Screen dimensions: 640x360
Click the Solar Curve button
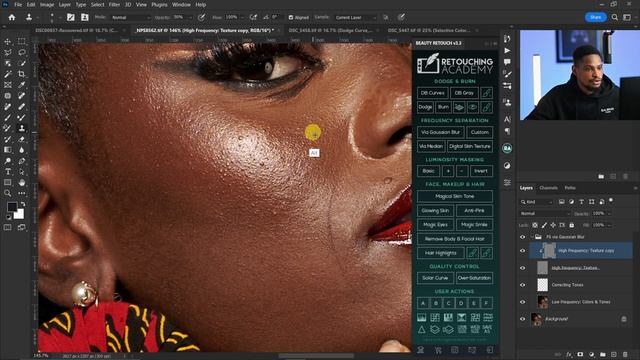[435, 278]
